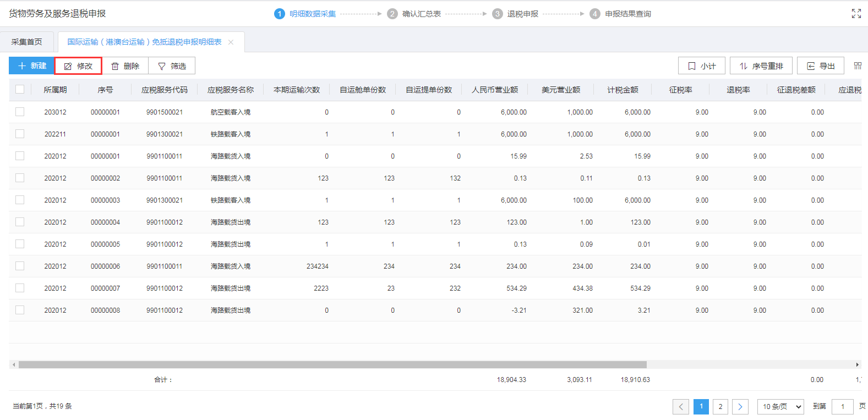Viewport: 868px width, 420px height.
Task: Export data with the 导出 button
Action: pyautogui.click(x=820, y=66)
